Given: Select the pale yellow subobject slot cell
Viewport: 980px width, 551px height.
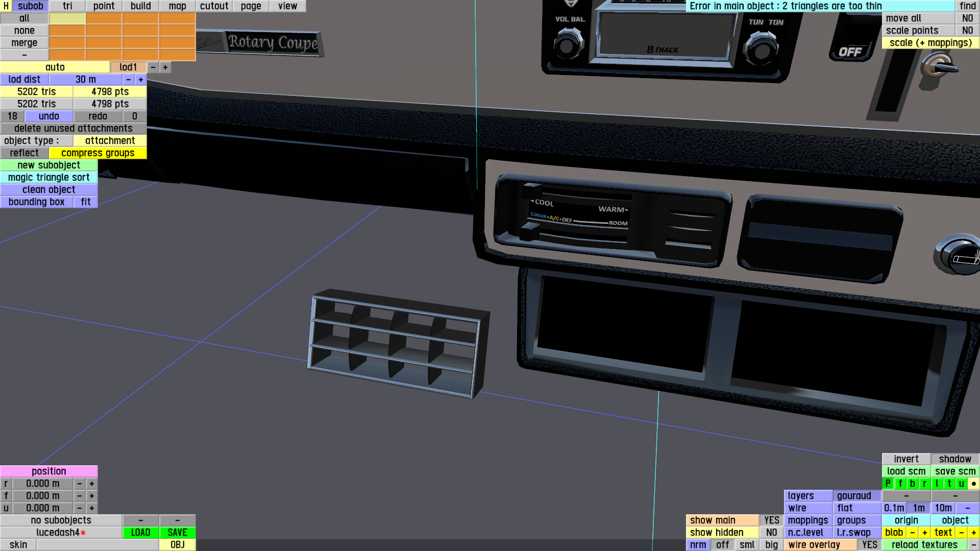Looking at the screenshot, I should click(67, 18).
